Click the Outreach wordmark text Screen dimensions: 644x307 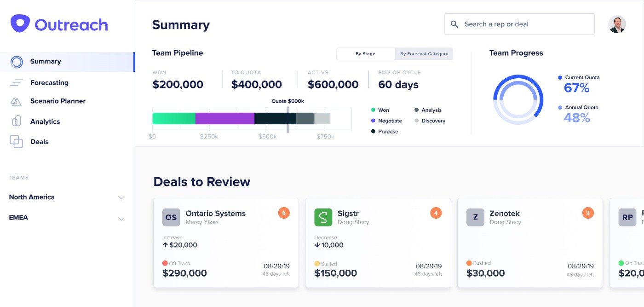[71, 24]
